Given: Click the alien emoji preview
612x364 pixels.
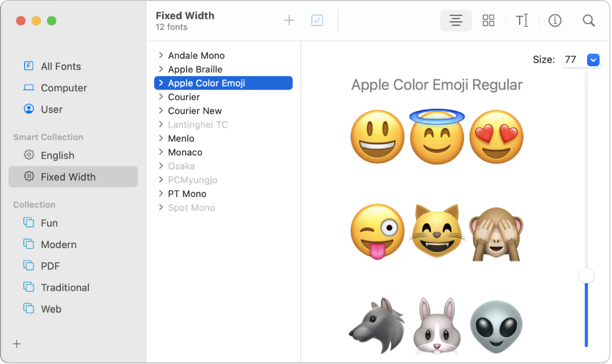Looking at the screenshot, I should 496,327.
